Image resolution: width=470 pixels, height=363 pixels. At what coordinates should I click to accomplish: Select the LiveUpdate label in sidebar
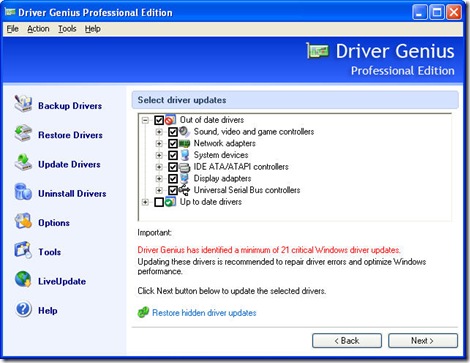[62, 281]
